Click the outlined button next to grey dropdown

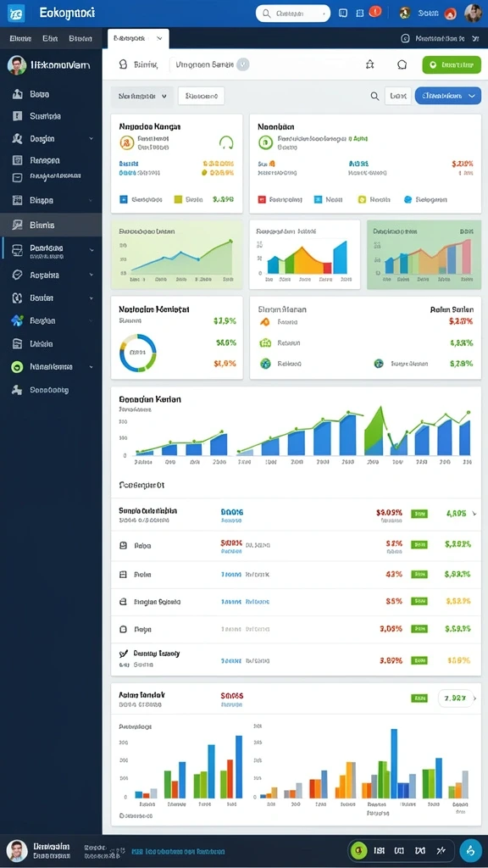tap(202, 96)
